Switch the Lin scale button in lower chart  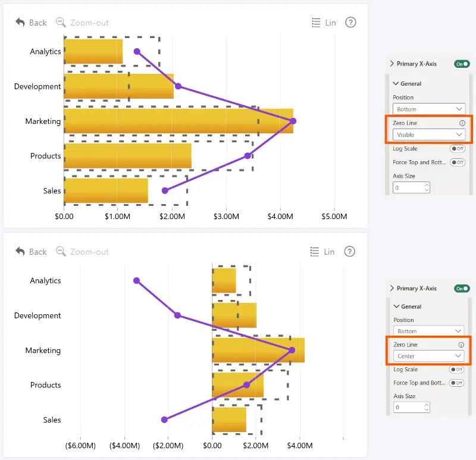tap(322, 252)
